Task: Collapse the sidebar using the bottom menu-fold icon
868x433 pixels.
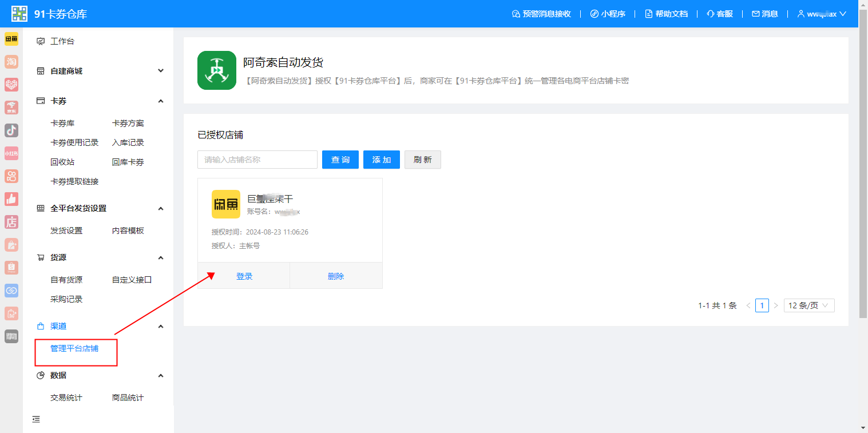Action: [x=36, y=419]
